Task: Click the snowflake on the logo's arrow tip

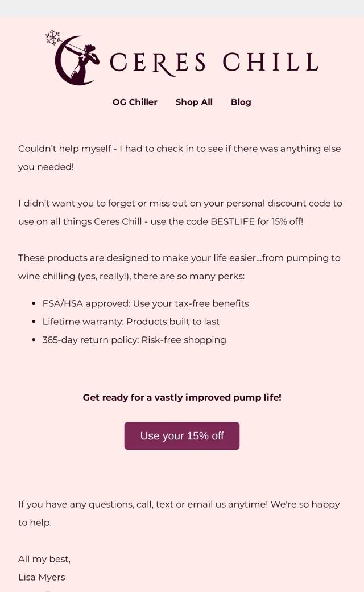Action: tap(53, 38)
